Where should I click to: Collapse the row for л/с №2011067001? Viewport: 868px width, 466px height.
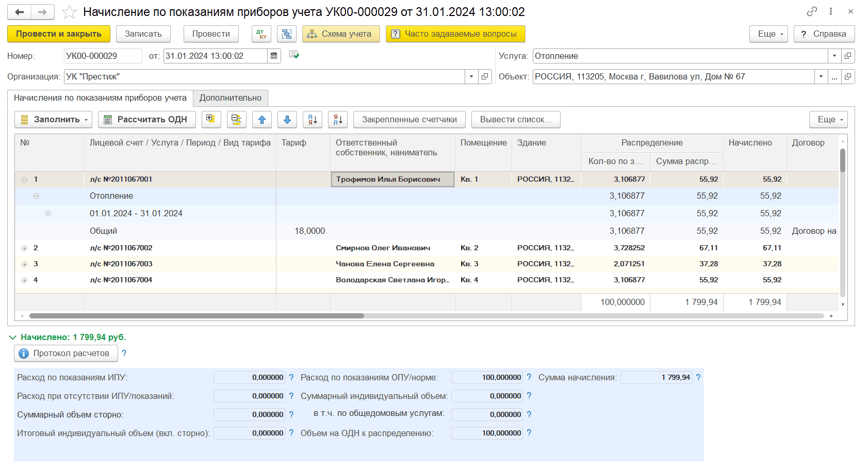click(24, 180)
